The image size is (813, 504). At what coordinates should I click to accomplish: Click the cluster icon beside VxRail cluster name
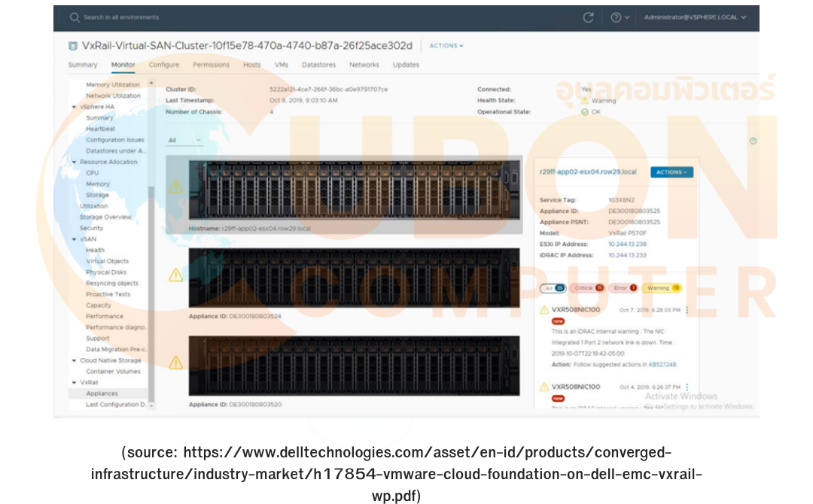pyautogui.click(x=73, y=46)
